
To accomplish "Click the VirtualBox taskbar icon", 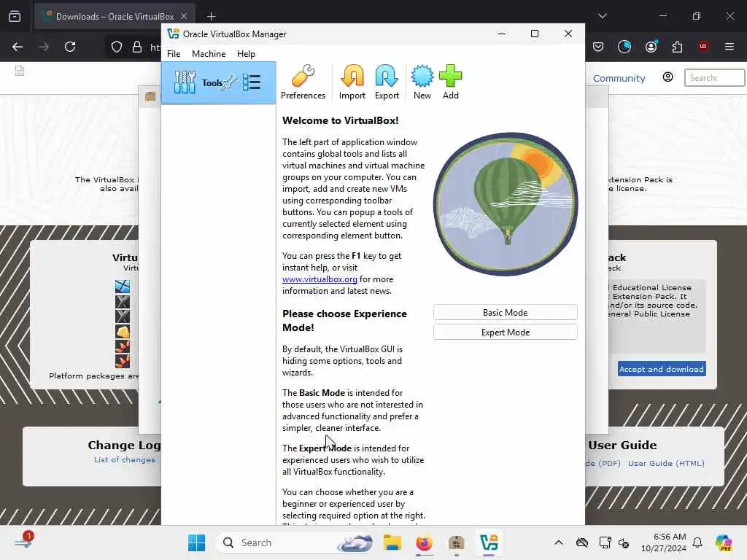I will 489,542.
